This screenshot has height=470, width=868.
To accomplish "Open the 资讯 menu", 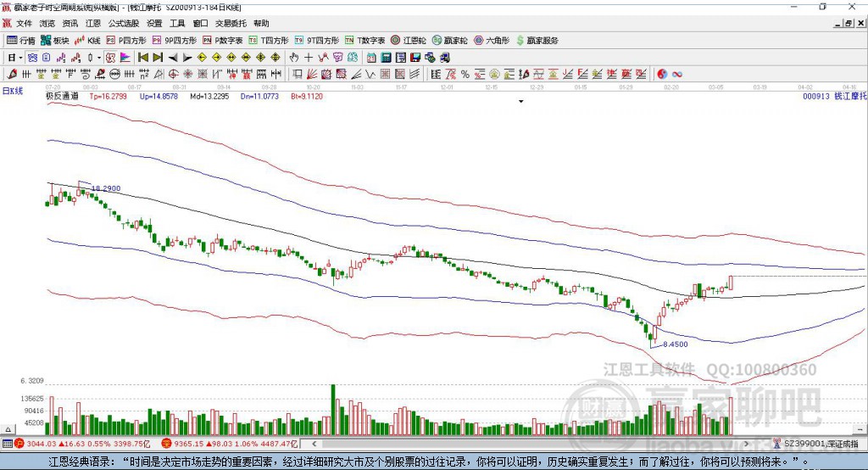I will tap(70, 23).
